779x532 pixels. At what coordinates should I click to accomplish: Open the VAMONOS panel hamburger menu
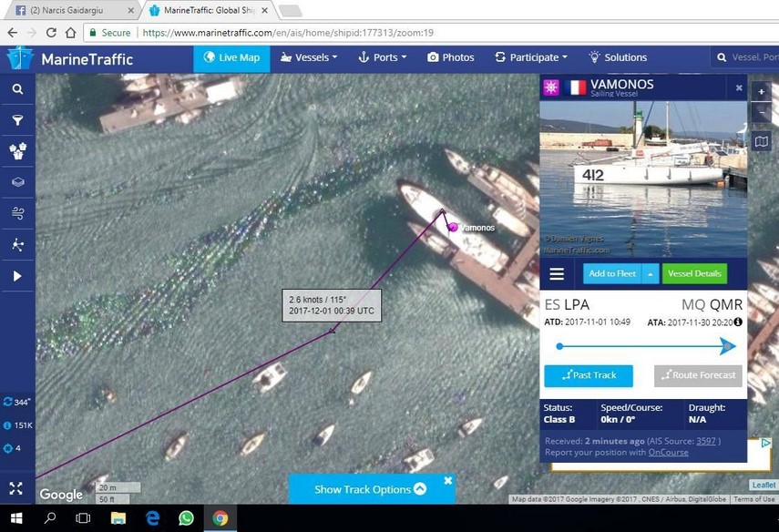(x=557, y=274)
